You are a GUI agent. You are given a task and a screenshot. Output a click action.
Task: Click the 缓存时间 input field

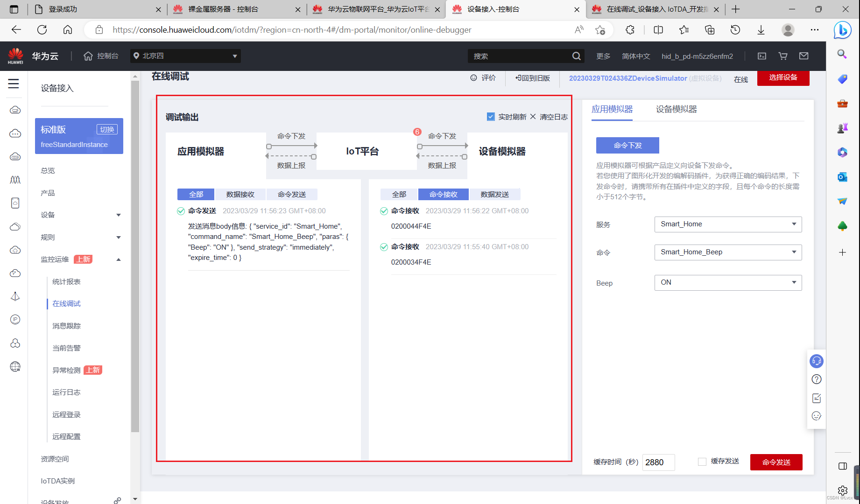658,462
